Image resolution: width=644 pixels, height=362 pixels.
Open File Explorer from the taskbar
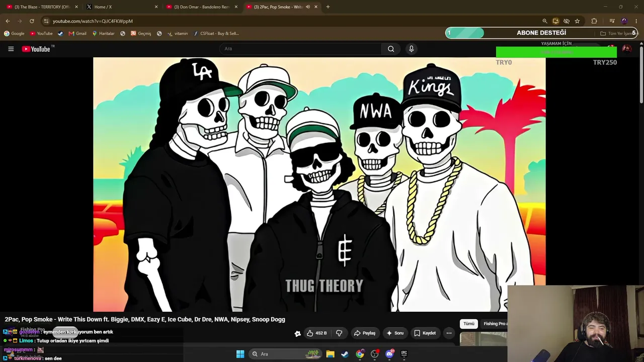tap(330, 354)
